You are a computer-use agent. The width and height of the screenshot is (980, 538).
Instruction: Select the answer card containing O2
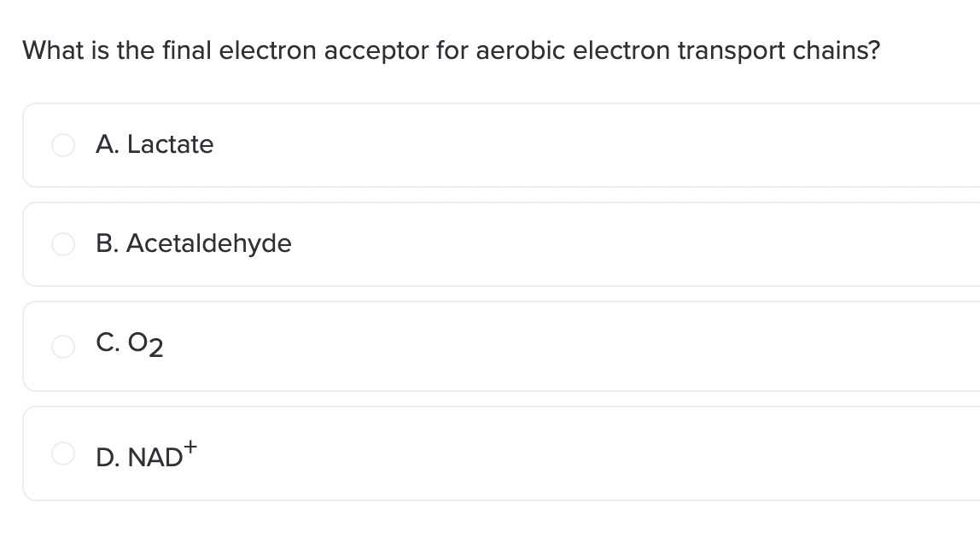point(501,346)
